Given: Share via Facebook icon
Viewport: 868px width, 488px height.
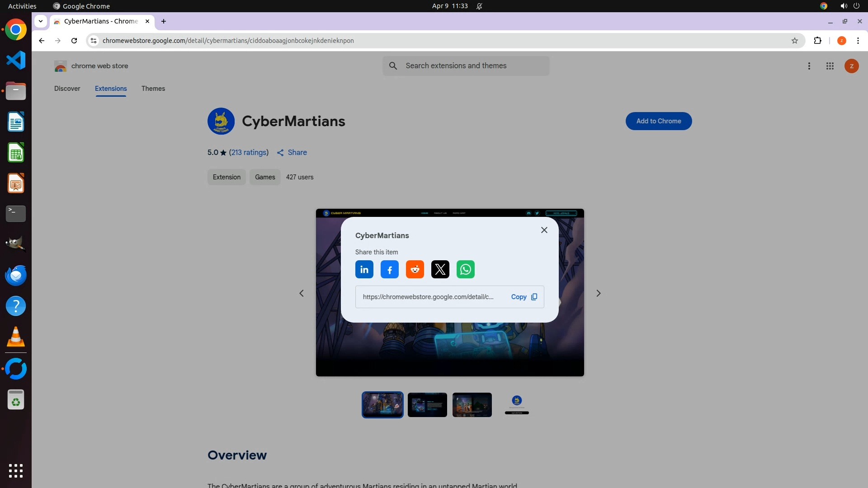Looking at the screenshot, I should click(x=389, y=270).
